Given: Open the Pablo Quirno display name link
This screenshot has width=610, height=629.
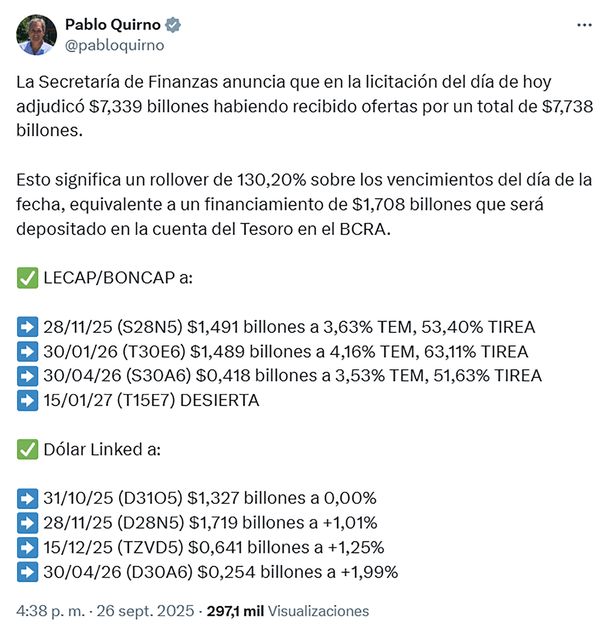Looking at the screenshot, I should coord(110,25).
